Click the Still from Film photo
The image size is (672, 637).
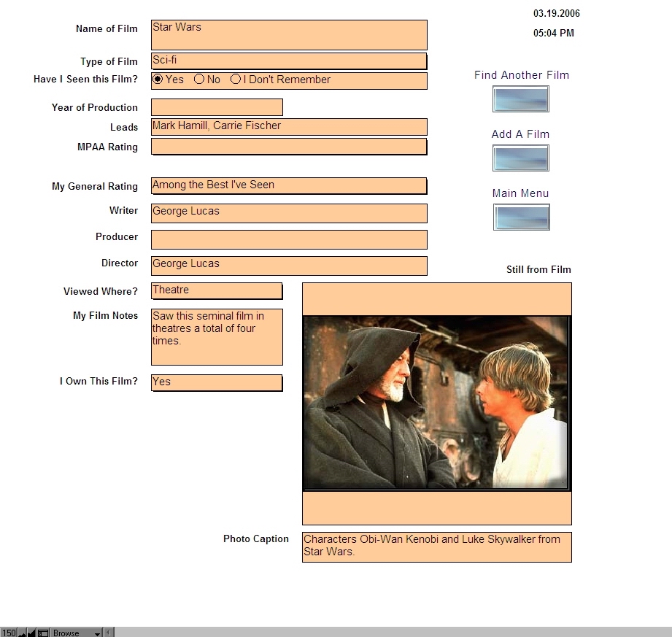436,403
